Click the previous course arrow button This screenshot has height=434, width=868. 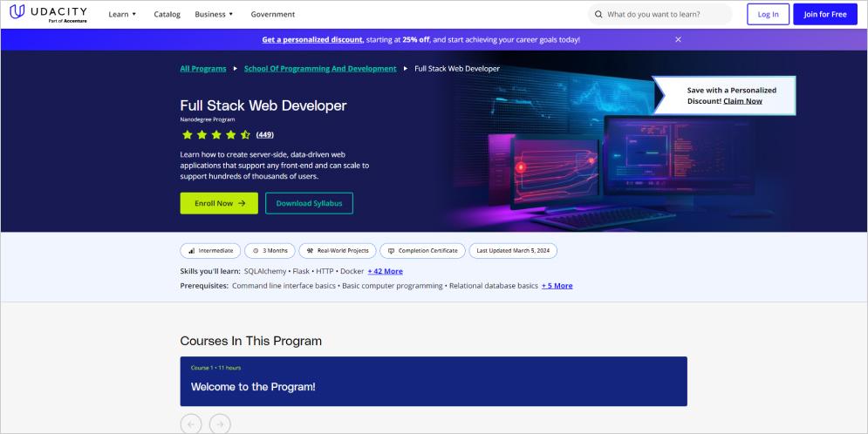191,424
